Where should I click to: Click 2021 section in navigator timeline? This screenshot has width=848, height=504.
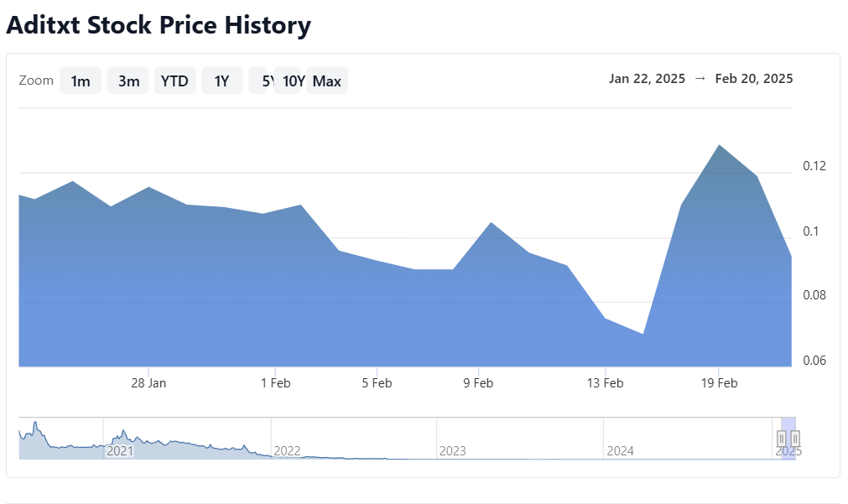tap(120, 451)
